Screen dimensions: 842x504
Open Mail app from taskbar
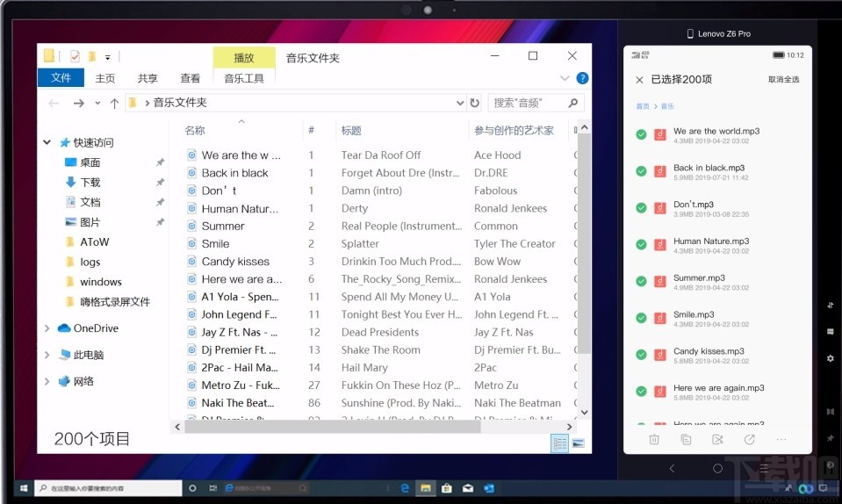(x=468, y=488)
